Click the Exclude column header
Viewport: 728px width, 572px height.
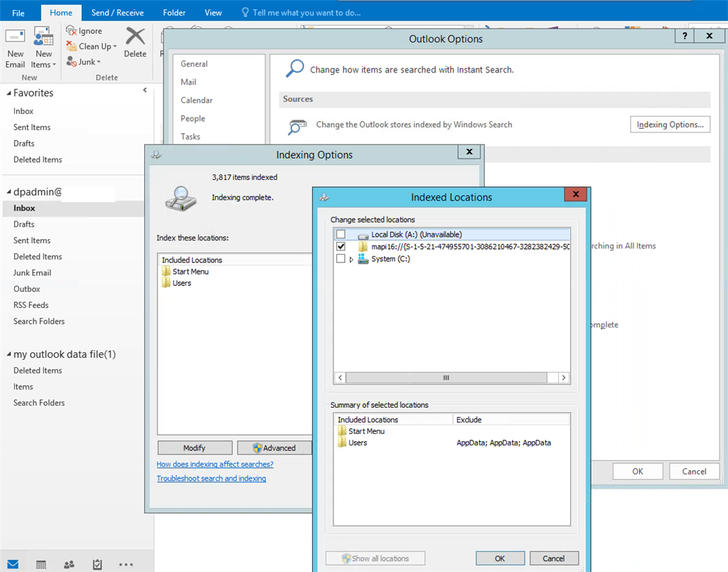(x=511, y=420)
